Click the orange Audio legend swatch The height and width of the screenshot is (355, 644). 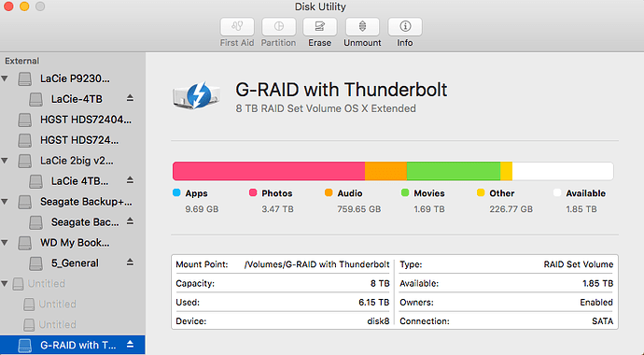click(329, 192)
